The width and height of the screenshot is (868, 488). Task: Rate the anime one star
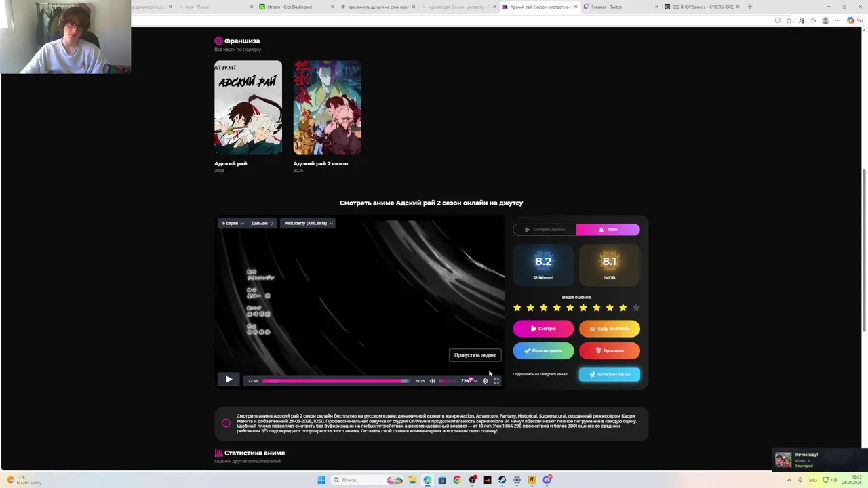coord(517,308)
